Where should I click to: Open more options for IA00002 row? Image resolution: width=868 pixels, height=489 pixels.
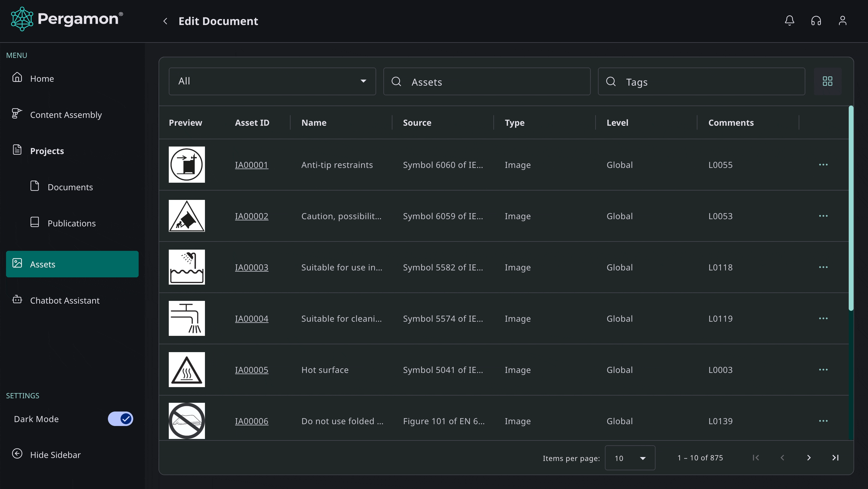coord(823,216)
